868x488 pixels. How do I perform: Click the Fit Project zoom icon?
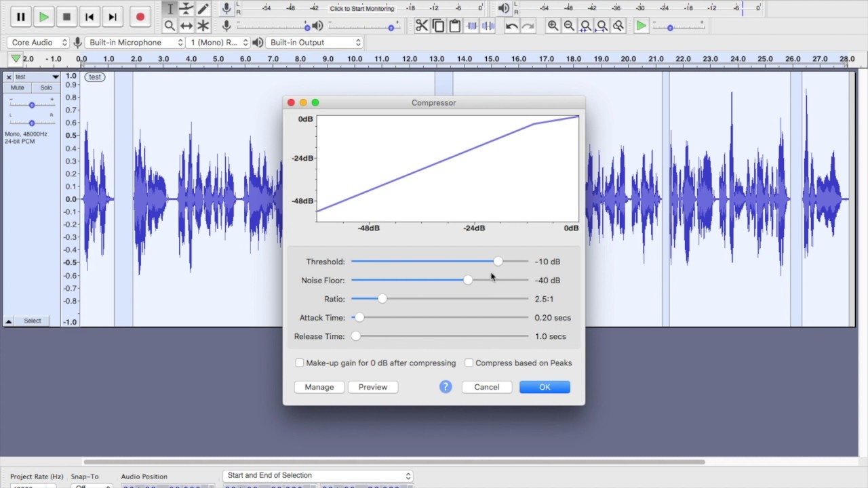[601, 26]
